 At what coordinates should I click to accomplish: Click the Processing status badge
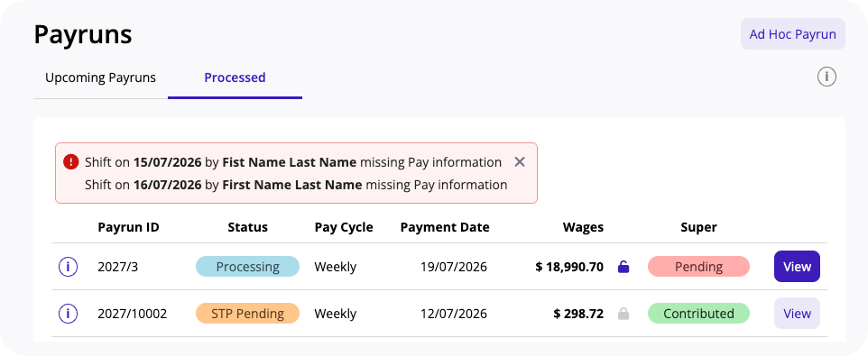point(247,267)
